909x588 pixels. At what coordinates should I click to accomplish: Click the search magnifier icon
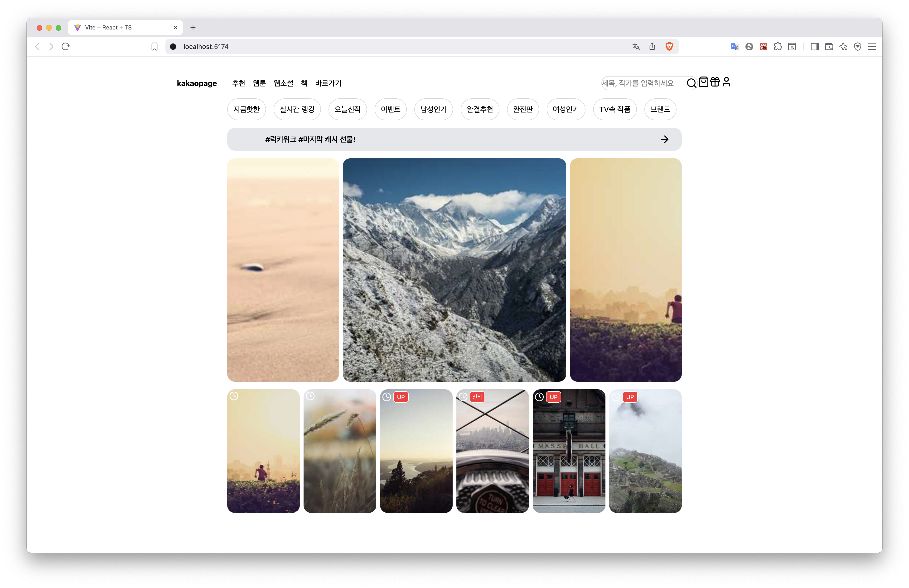pyautogui.click(x=691, y=83)
